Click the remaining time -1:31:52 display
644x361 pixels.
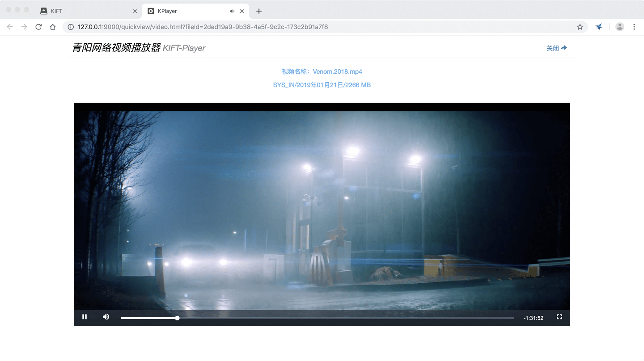(534, 318)
